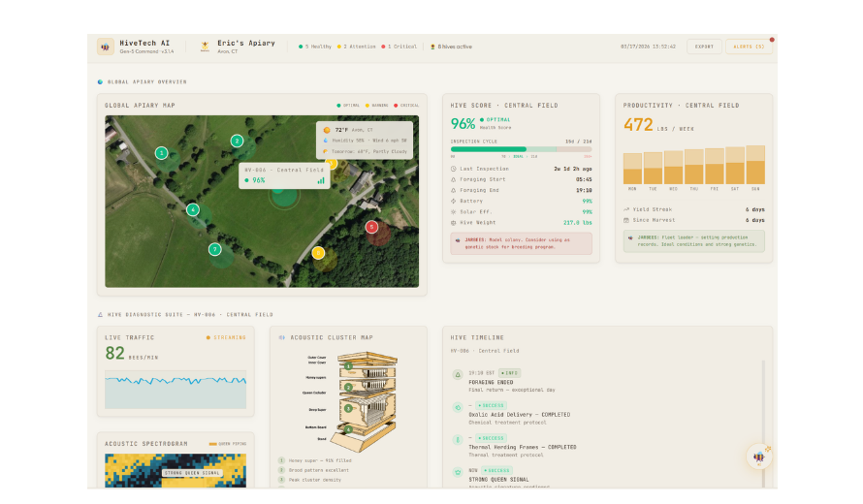863x504 pixels.
Task: Select hive marker 2 on the map
Action: (x=237, y=141)
